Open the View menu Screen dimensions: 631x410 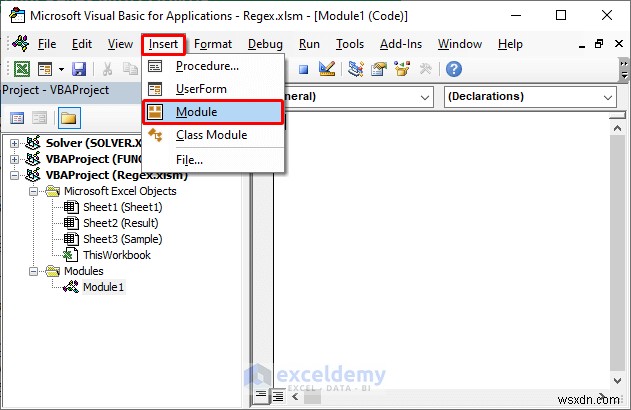120,44
